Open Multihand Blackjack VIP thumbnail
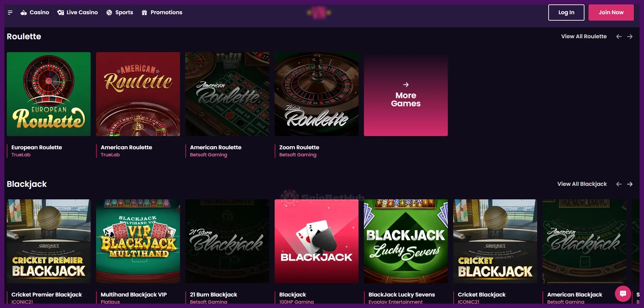Screen dimensions: 644x308 [x=138, y=241]
